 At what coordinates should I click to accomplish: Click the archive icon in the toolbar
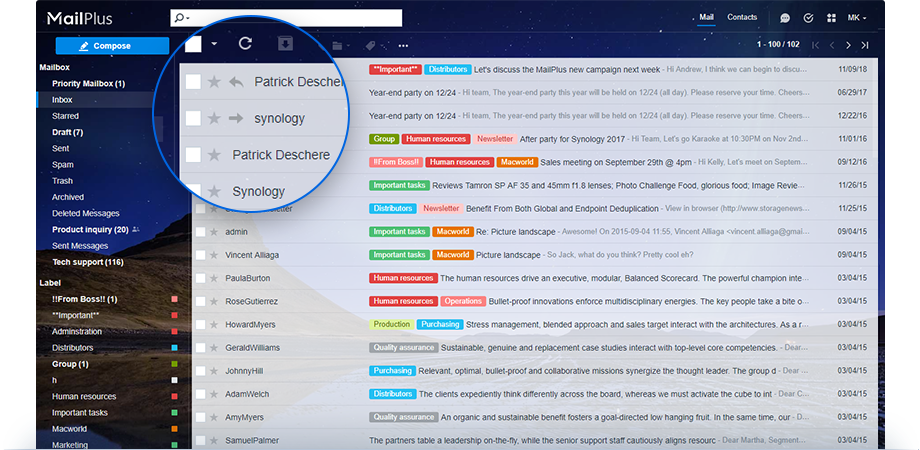(286, 44)
